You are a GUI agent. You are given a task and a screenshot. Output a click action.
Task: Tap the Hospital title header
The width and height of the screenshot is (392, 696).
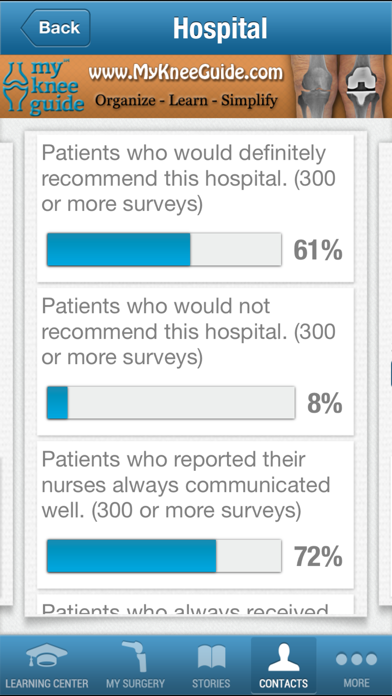tap(220, 28)
